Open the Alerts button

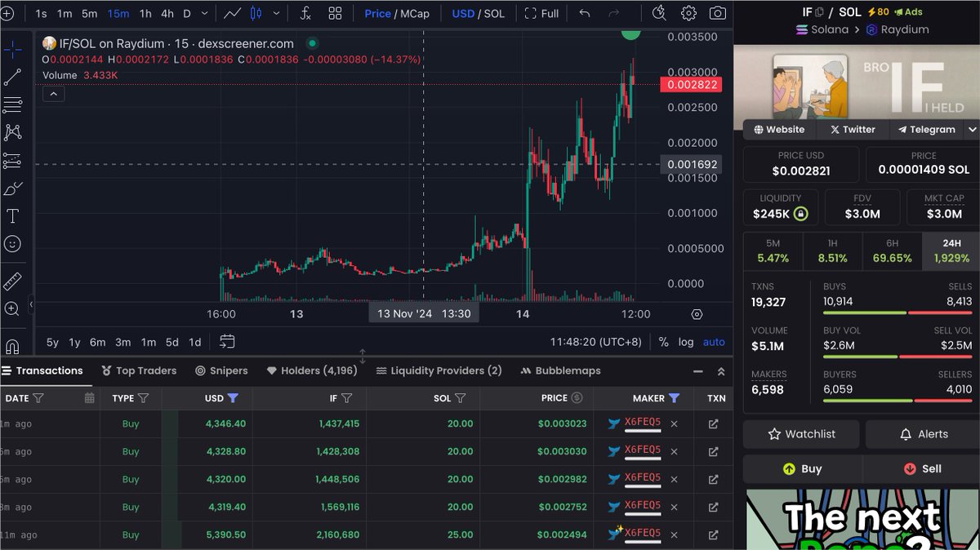click(923, 434)
